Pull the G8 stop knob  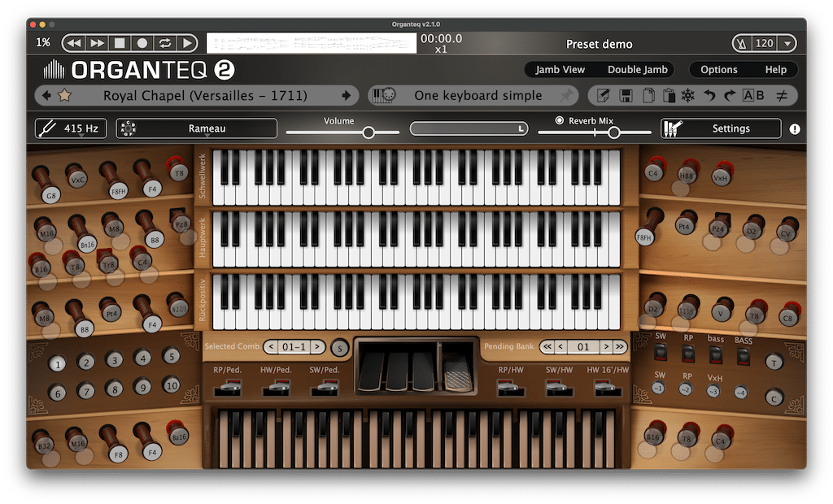click(x=51, y=195)
